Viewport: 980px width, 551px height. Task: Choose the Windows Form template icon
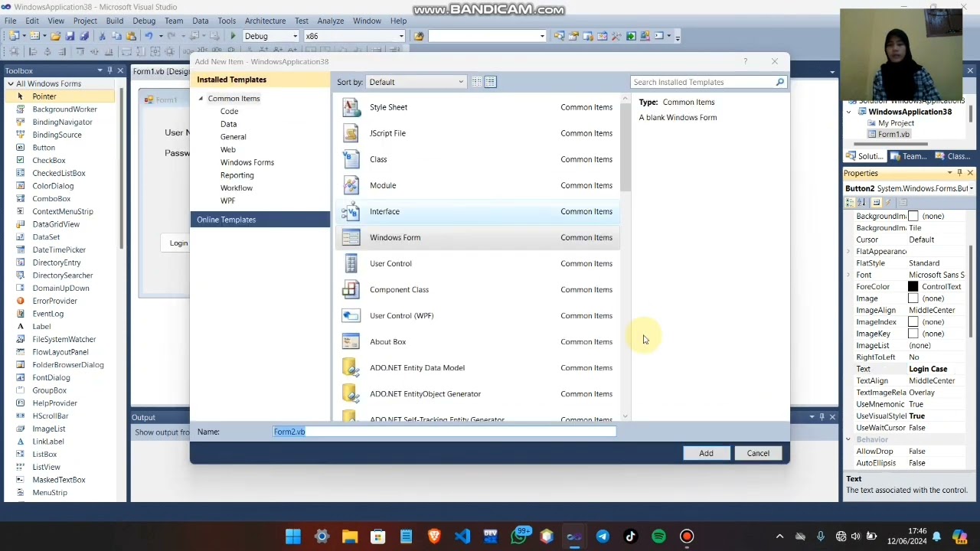pyautogui.click(x=351, y=237)
